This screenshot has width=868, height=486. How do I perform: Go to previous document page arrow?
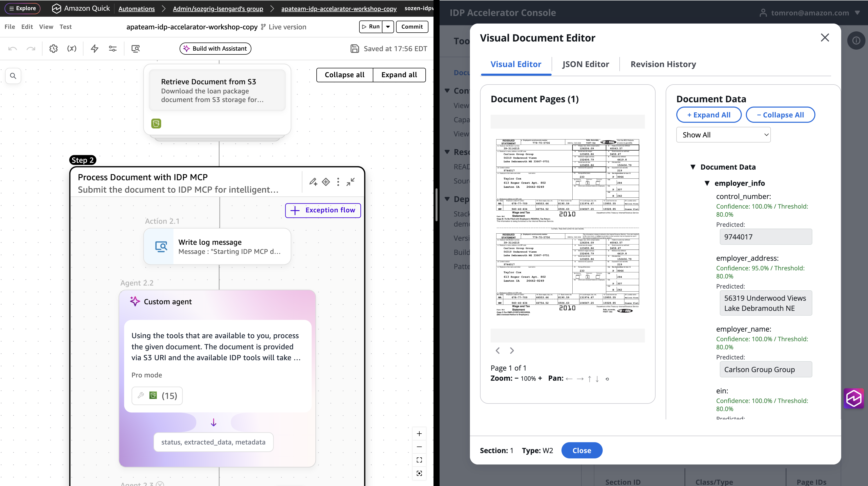pyautogui.click(x=498, y=351)
